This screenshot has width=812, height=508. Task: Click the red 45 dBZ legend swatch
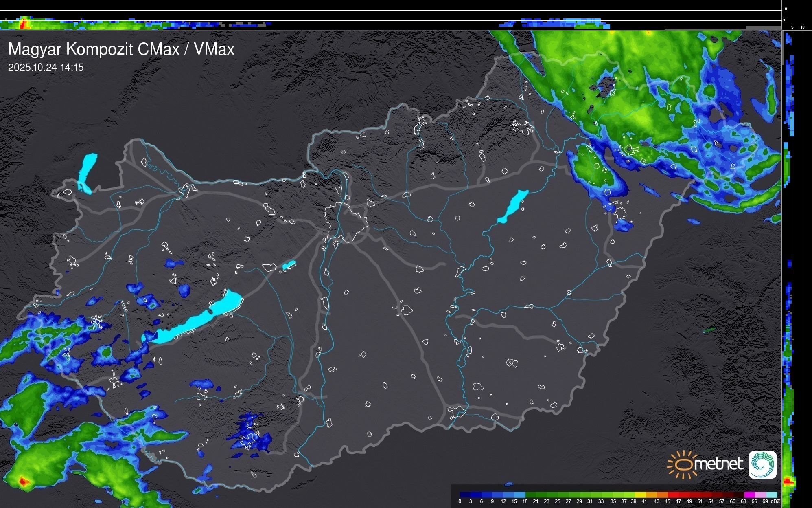click(673, 495)
